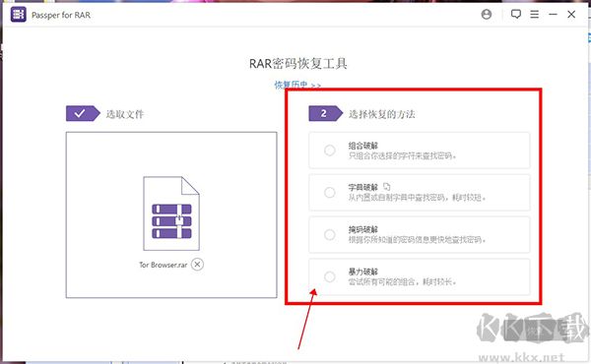Click the Passper for RAR logo
This screenshot has width=591, height=364.
(x=18, y=15)
